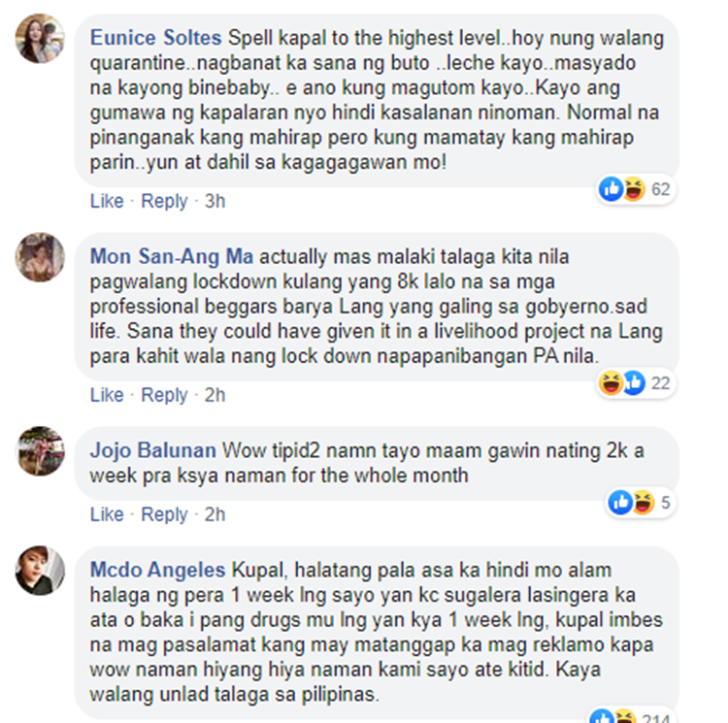This screenshot has height=723, width=728.
Task: Open Mcdo Angeles' profile picture
Action: pos(40,571)
